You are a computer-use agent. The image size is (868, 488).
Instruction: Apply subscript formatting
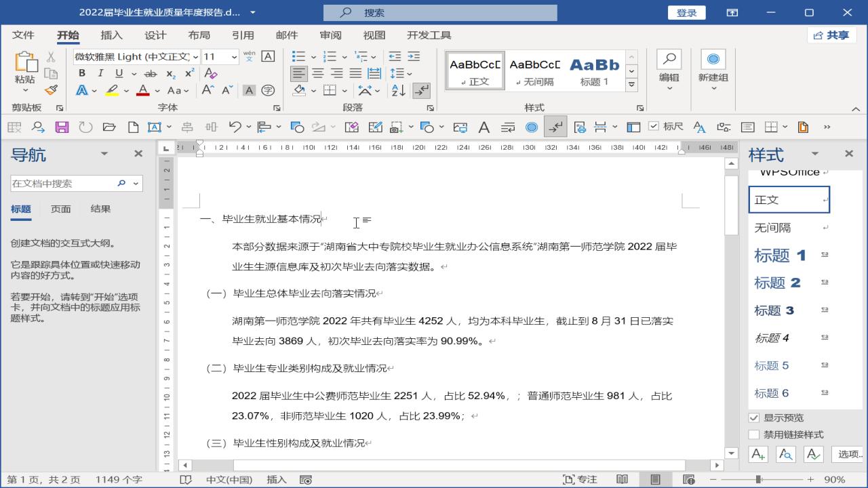click(x=171, y=74)
